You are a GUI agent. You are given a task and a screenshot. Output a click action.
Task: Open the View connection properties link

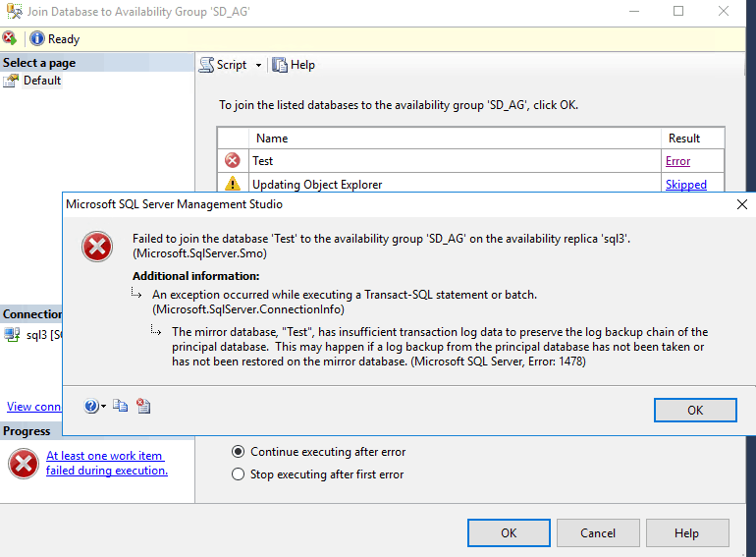(34, 407)
